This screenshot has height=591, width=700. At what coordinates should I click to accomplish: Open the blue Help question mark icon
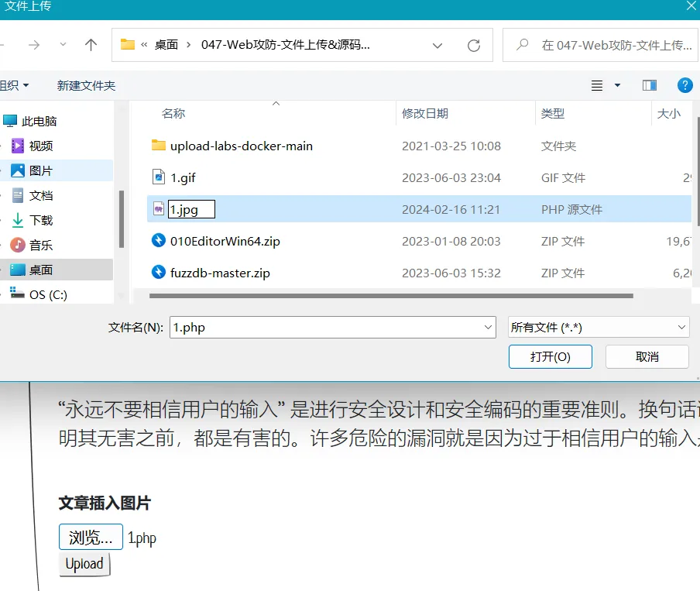(685, 85)
